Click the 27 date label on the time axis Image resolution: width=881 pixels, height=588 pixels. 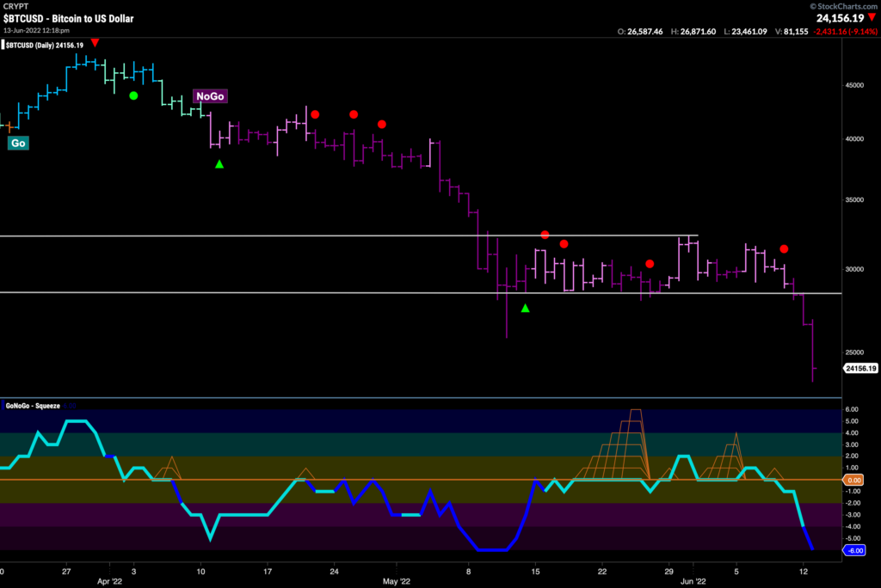click(x=66, y=571)
